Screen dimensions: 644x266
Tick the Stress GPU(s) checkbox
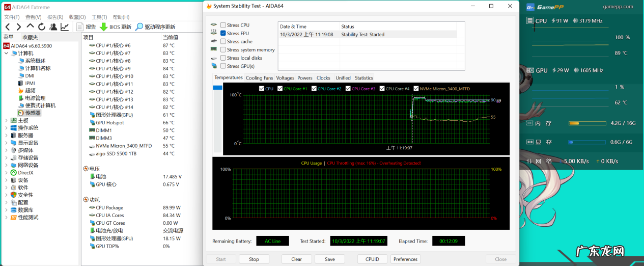[x=223, y=66]
